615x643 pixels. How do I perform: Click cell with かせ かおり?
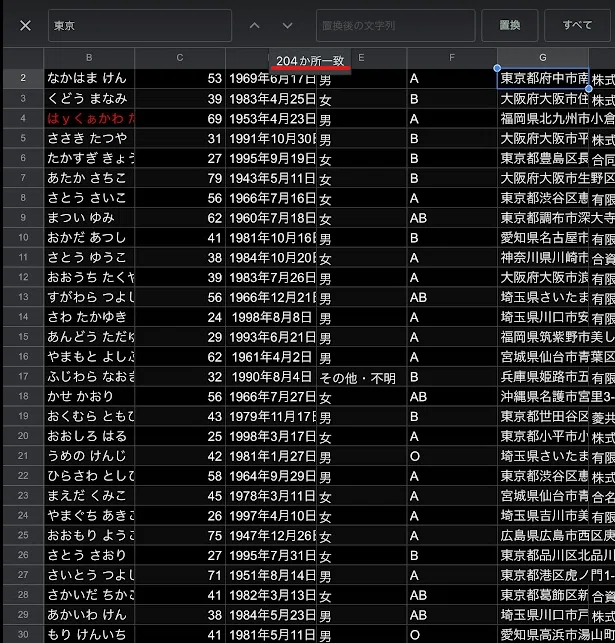(x=89, y=397)
